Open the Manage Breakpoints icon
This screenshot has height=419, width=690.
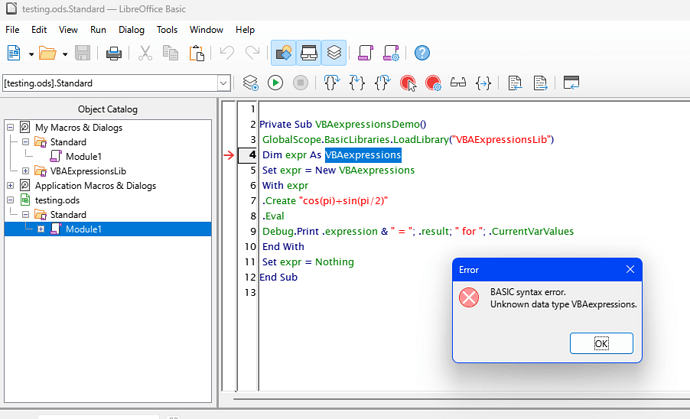coord(433,83)
